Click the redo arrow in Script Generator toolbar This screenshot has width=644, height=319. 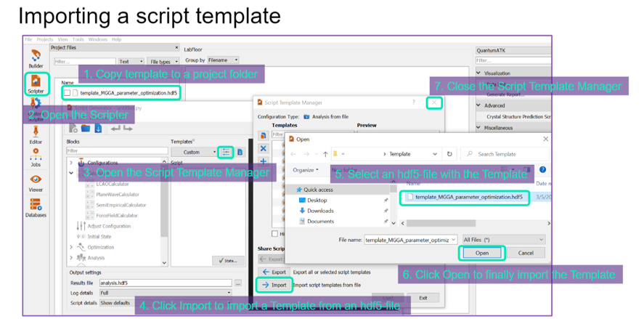tap(127, 129)
